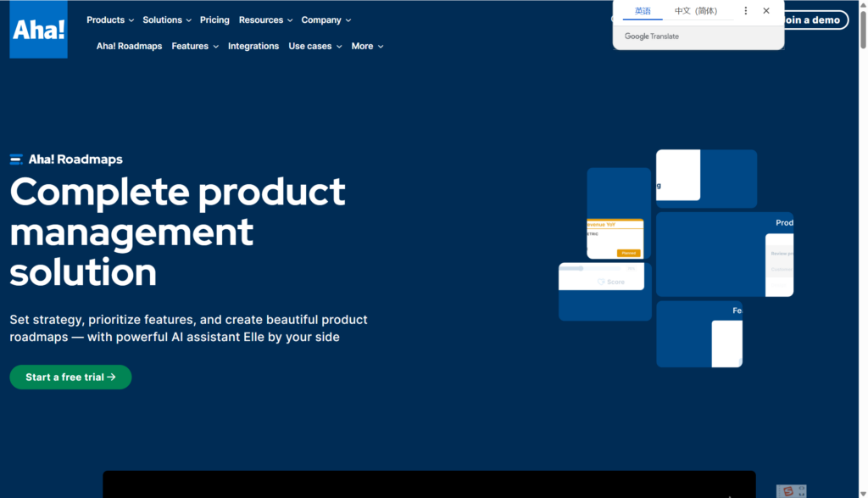Open the Company dropdown menu
This screenshot has width=868, height=498.
click(x=326, y=20)
